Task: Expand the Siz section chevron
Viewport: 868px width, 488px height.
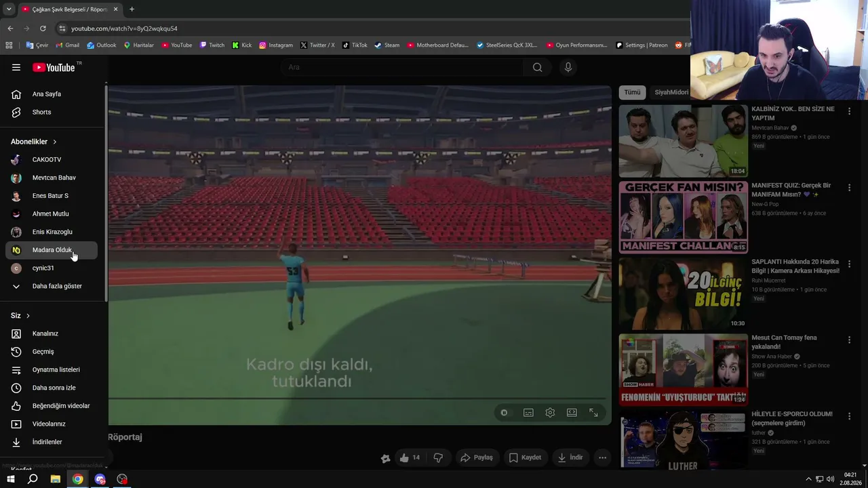Action: 28,316
